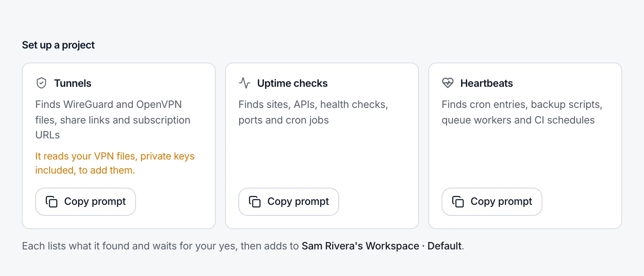Screen dimensions: 644x276
Task: Click the shield icon beside Tunnels
Action: tap(41, 83)
